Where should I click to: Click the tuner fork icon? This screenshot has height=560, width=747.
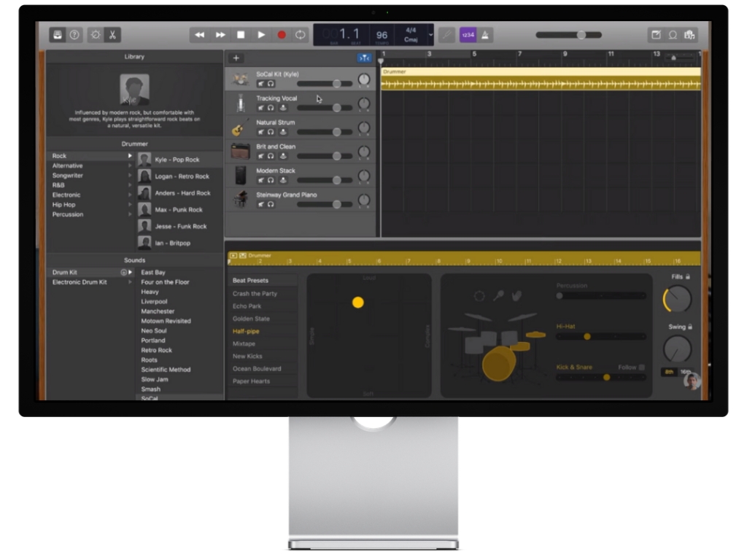click(x=446, y=35)
